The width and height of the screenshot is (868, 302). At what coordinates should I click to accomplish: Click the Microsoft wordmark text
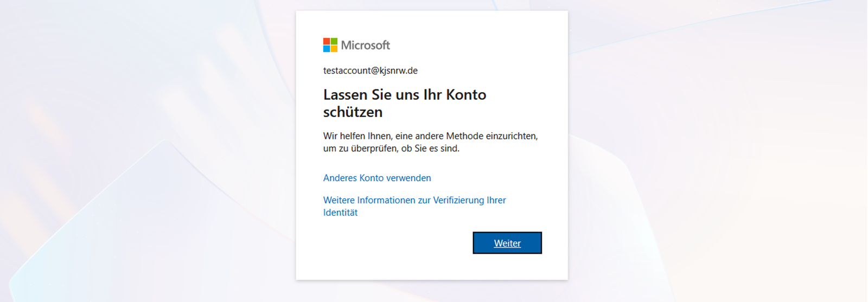point(365,46)
